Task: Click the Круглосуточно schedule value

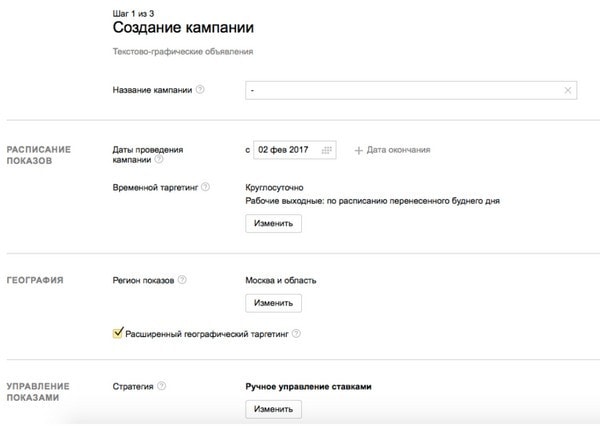Action: pos(274,187)
